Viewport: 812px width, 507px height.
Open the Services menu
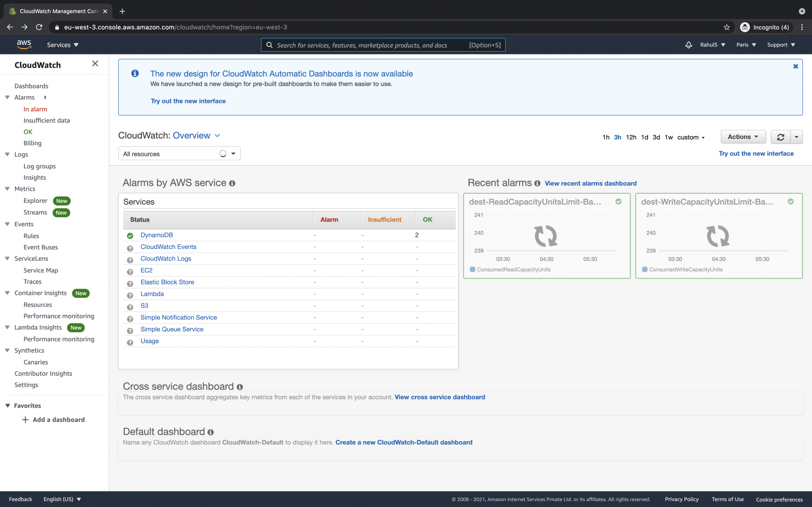tap(62, 45)
